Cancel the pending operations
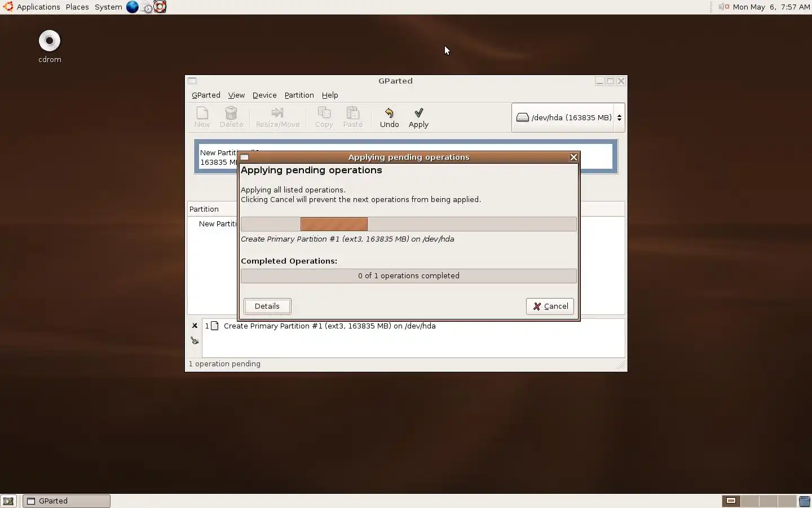This screenshot has width=812, height=508. (x=550, y=306)
